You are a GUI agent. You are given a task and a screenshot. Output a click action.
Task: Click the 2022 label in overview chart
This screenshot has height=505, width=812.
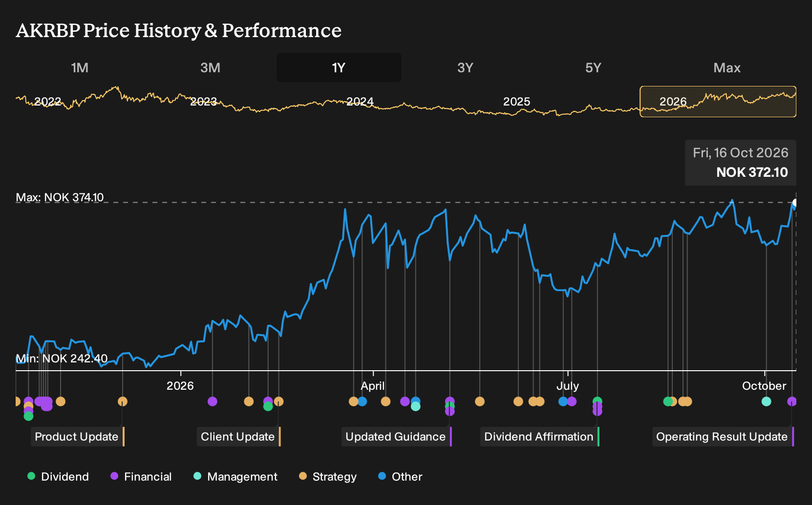point(47,102)
